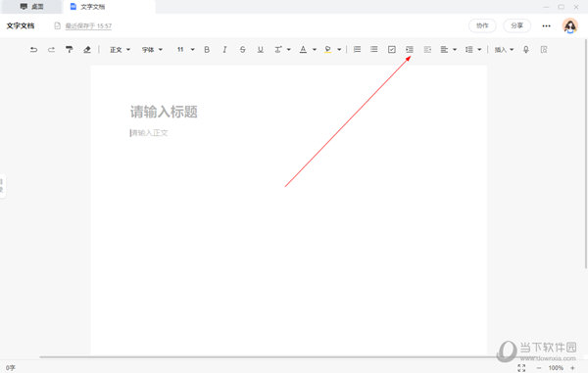Click the 0字 word count
588x373 pixels.
click(x=11, y=368)
